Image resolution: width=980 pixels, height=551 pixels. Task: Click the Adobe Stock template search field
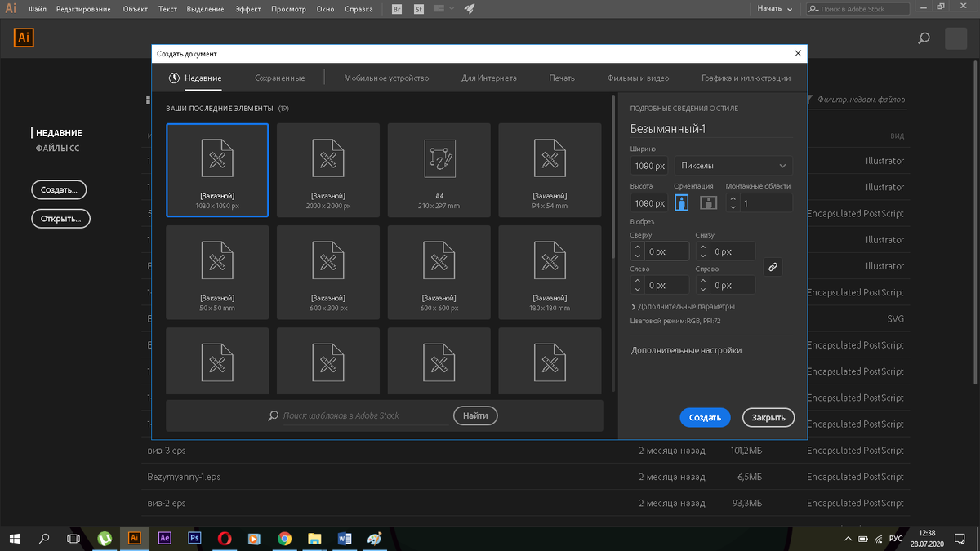pos(365,415)
